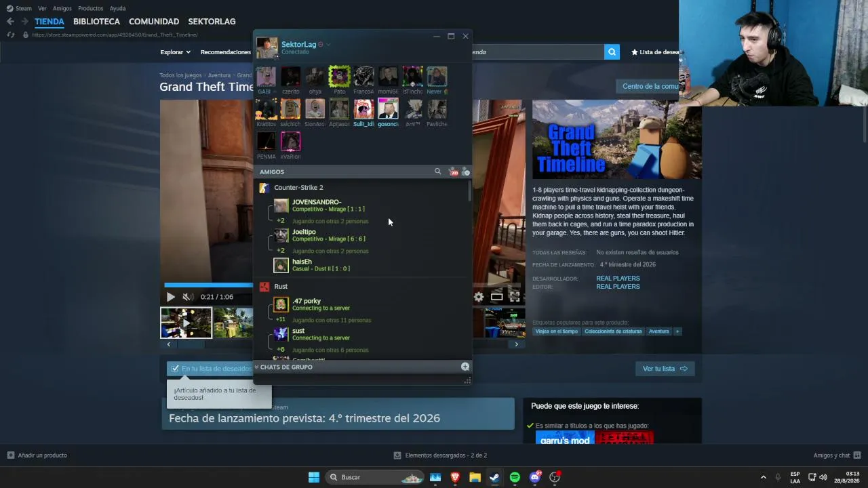
Task: Toggle theater mode on the trailer player
Action: 497,297
